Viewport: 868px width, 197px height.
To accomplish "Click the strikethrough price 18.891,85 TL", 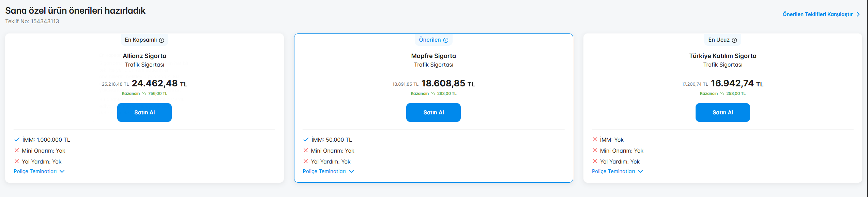I will coord(405,84).
